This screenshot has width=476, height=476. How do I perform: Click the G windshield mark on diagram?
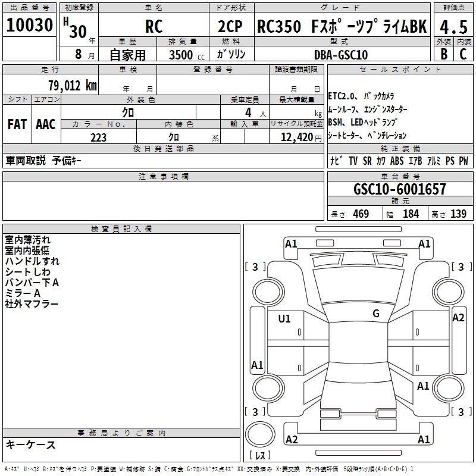(375, 314)
